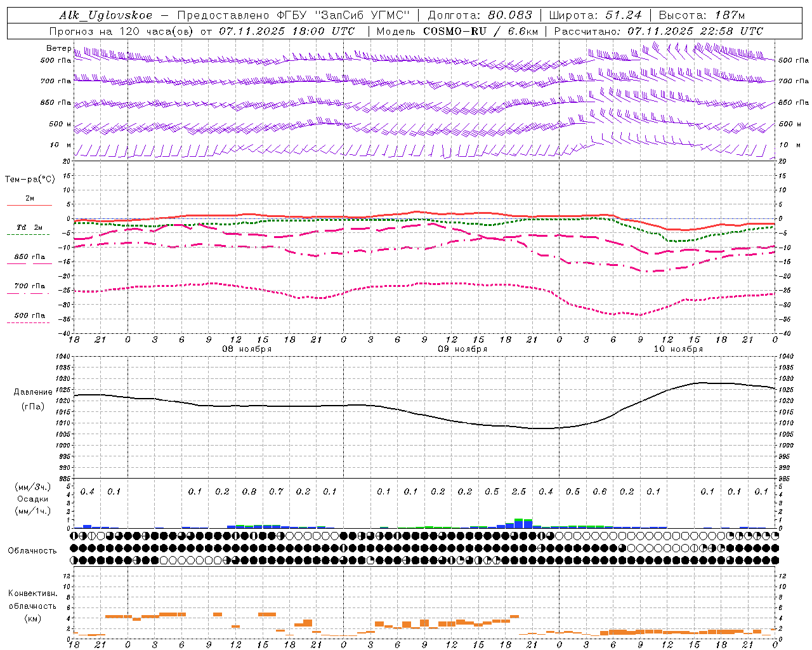Click the Тем-ра(°C) axis title
Image resolution: width=812 pixels, height=650 pixels.
tap(30, 180)
